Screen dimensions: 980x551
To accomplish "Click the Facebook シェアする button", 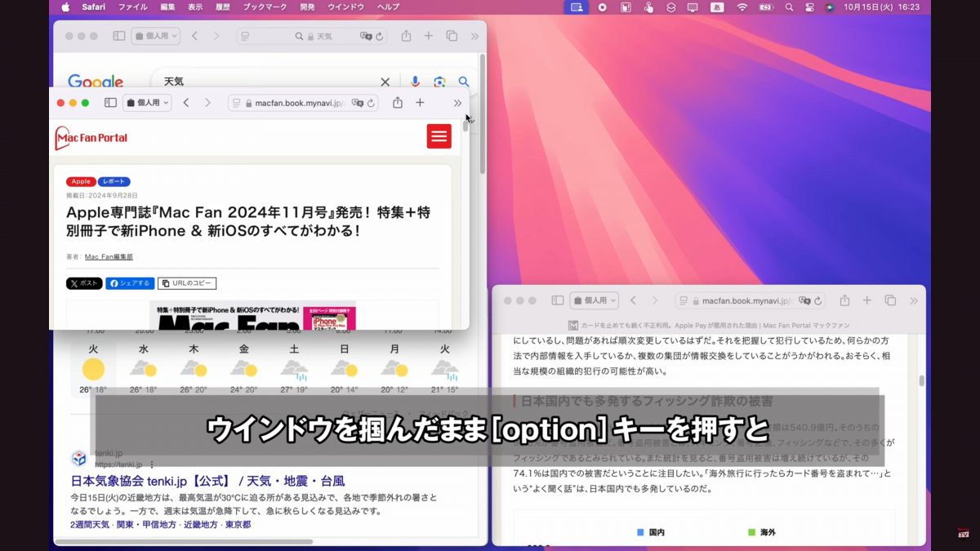I will coord(130,283).
